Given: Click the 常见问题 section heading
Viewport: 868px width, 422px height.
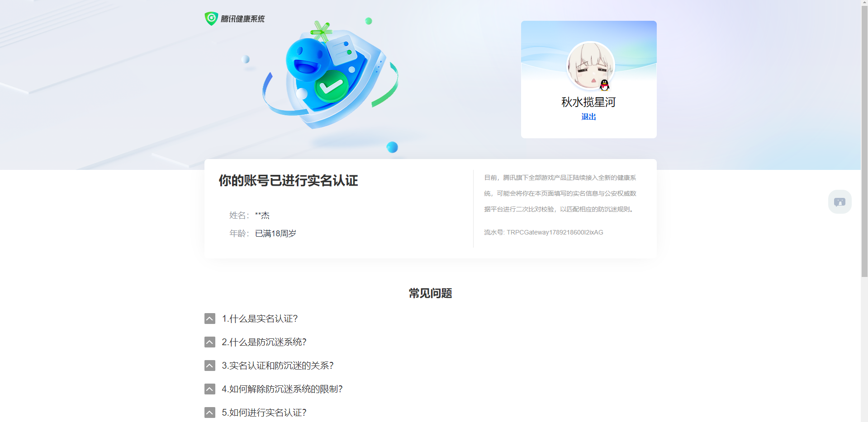Looking at the screenshot, I should [x=431, y=293].
